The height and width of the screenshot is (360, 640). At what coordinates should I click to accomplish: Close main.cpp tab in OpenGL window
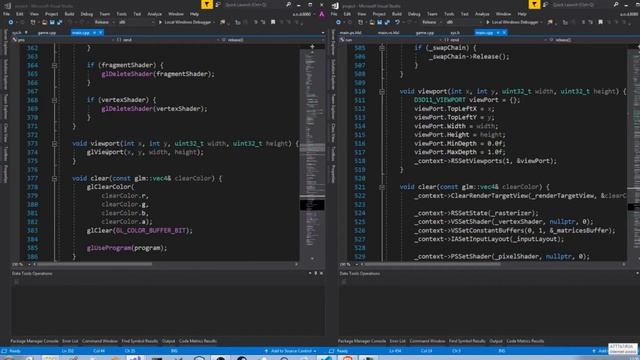click(101, 32)
